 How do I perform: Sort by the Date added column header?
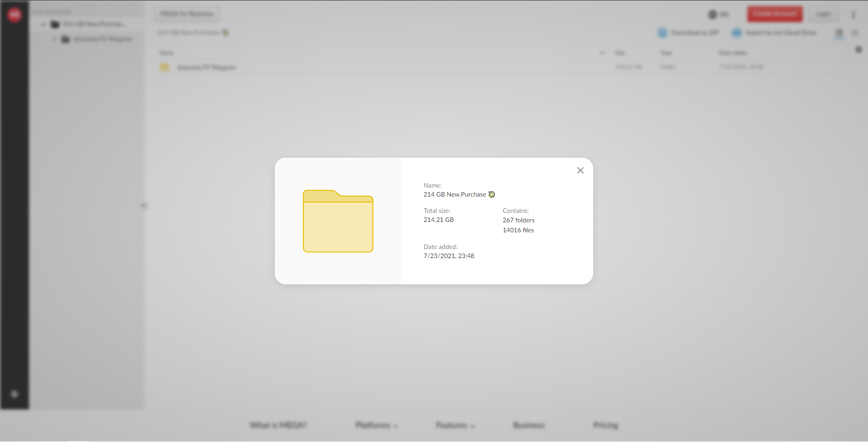[x=733, y=53]
